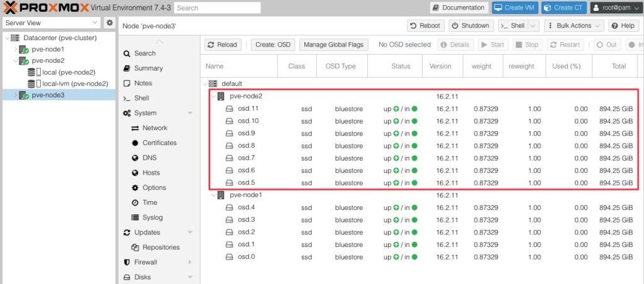Open the DNS settings page
The image size is (644, 284).
(150, 158)
